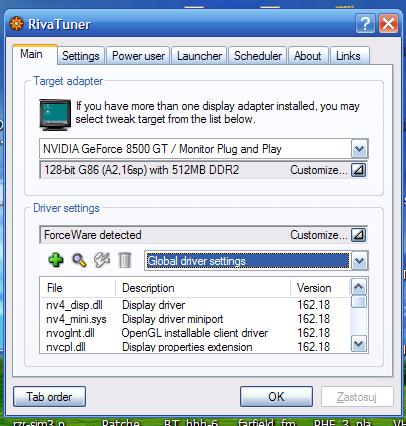Expand the NVIDIA GeForce 8500 GT adapter dropdown

(x=359, y=149)
